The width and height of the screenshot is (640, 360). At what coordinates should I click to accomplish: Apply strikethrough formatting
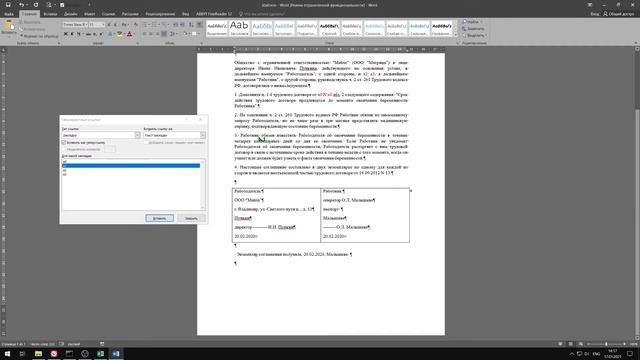pyautogui.click(x=88, y=34)
